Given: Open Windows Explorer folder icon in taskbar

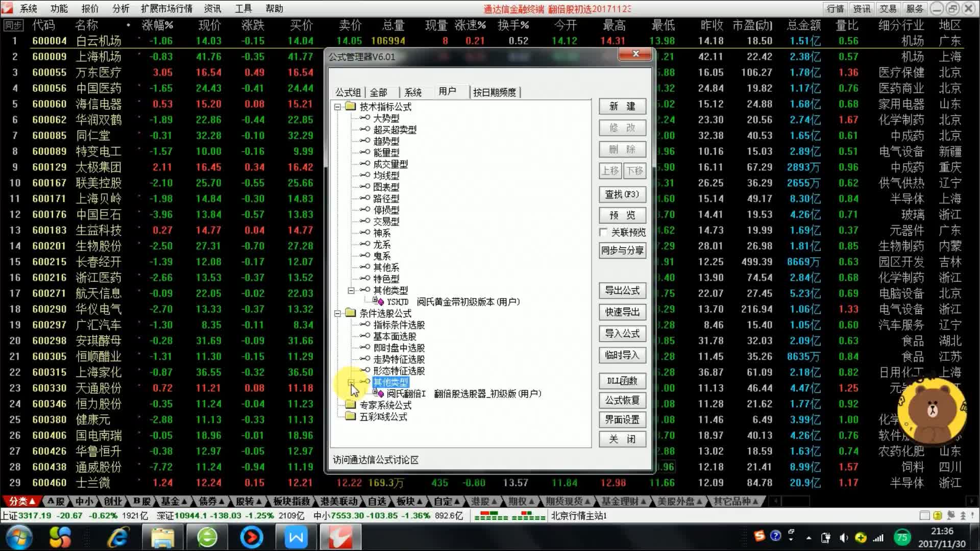Looking at the screenshot, I should [163, 537].
